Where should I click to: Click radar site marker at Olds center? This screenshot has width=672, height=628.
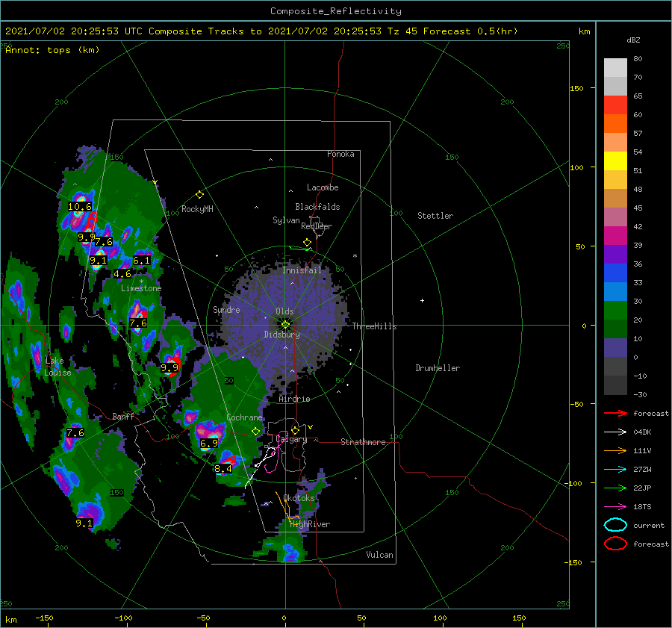coord(285,325)
